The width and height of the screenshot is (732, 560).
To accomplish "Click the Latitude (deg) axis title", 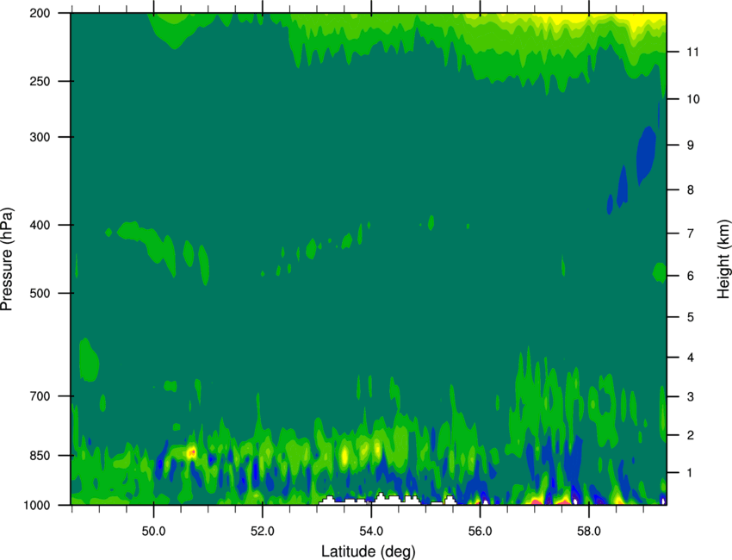I will pos(370,551).
